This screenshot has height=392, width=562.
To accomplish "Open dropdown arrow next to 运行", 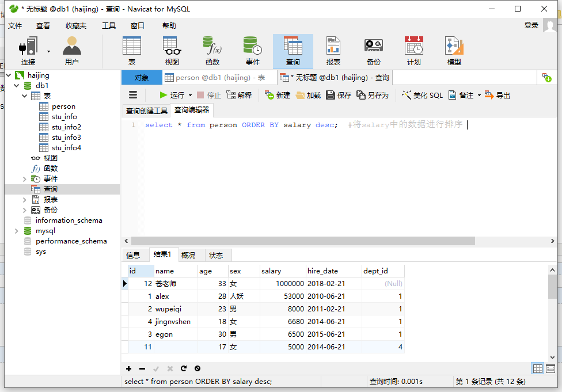I will coord(191,96).
